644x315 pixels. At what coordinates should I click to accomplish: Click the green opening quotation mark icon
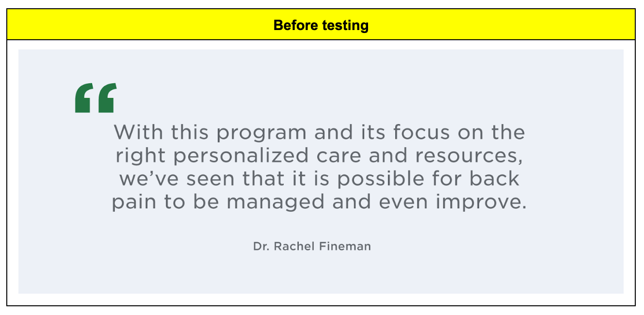pyautogui.click(x=96, y=98)
